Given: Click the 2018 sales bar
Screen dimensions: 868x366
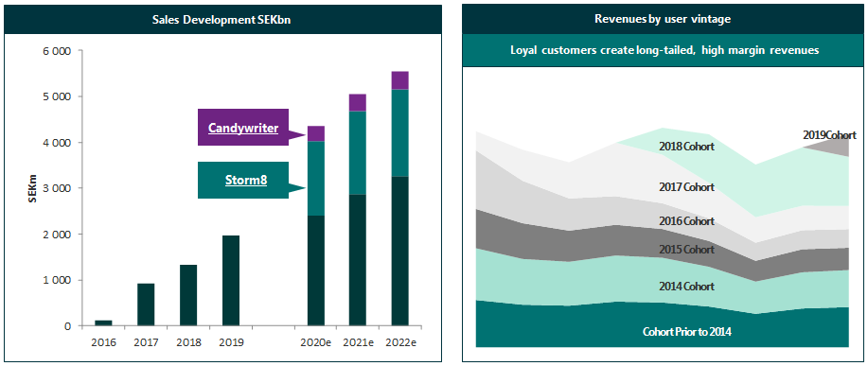Looking at the screenshot, I should pyautogui.click(x=187, y=295).
